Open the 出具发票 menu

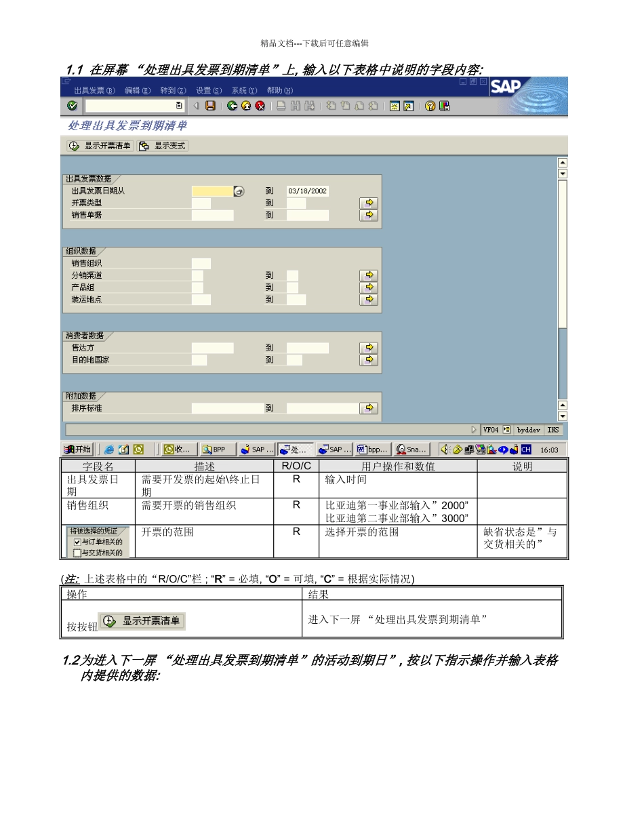point(94,90)
